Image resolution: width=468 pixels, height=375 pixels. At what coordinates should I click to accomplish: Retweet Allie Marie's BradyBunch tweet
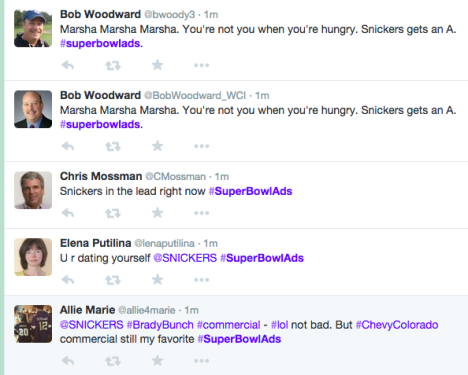[113, 361]
